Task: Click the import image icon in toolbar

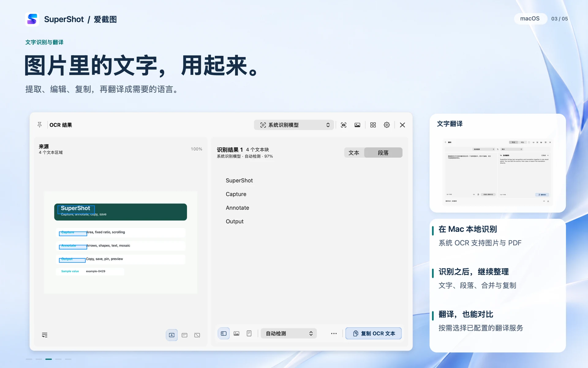Action: 357,125
